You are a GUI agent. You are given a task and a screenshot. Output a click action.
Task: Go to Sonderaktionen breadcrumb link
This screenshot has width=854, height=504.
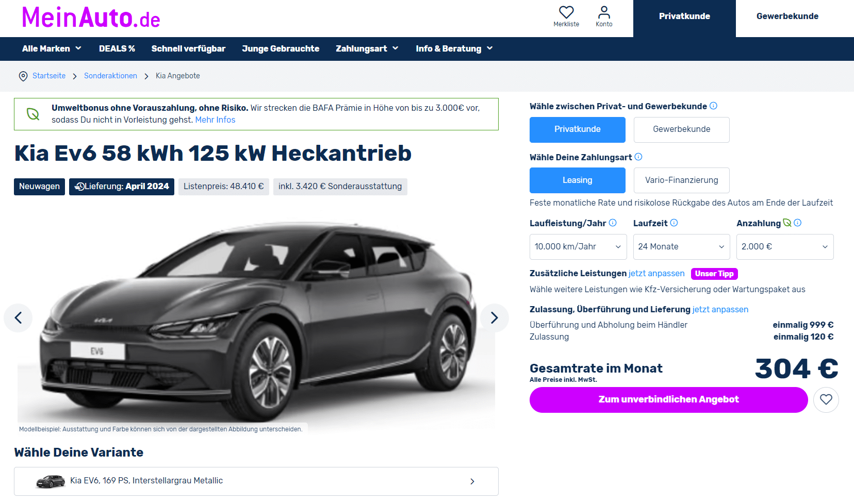pos(110,76)
